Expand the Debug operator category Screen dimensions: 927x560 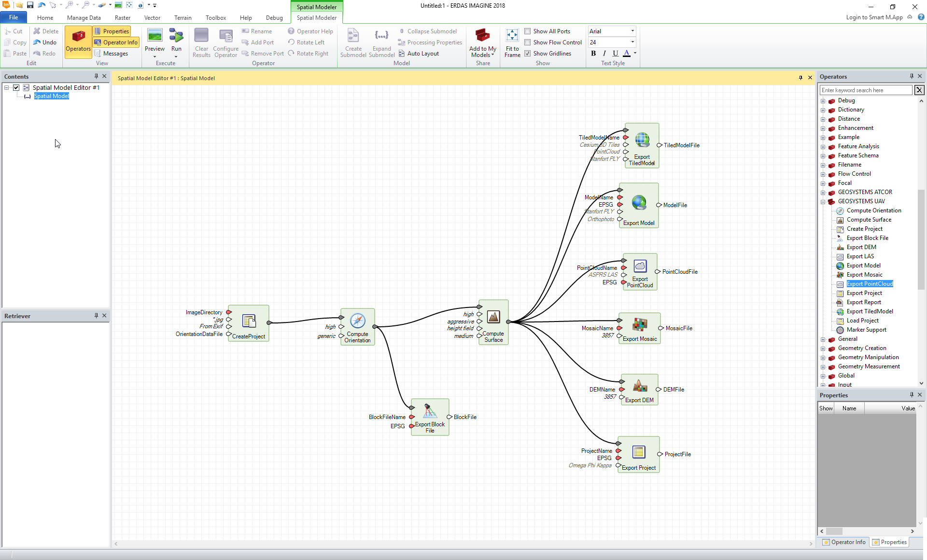click(x=823, y=100)
